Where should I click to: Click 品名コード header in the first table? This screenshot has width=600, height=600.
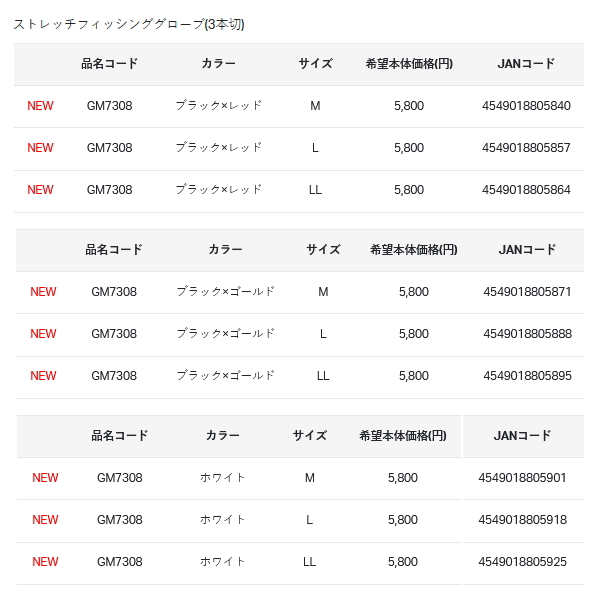click(x=109, y=64)
